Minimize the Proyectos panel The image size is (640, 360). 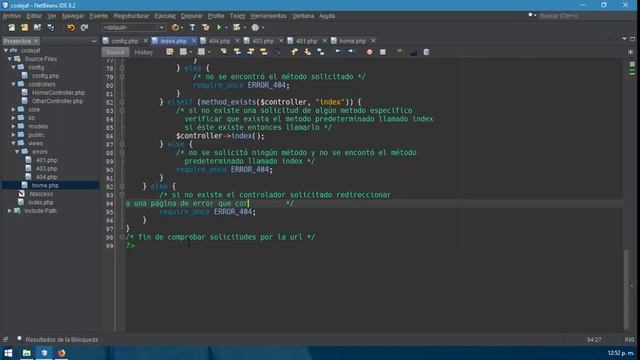[x=94, y=41]
